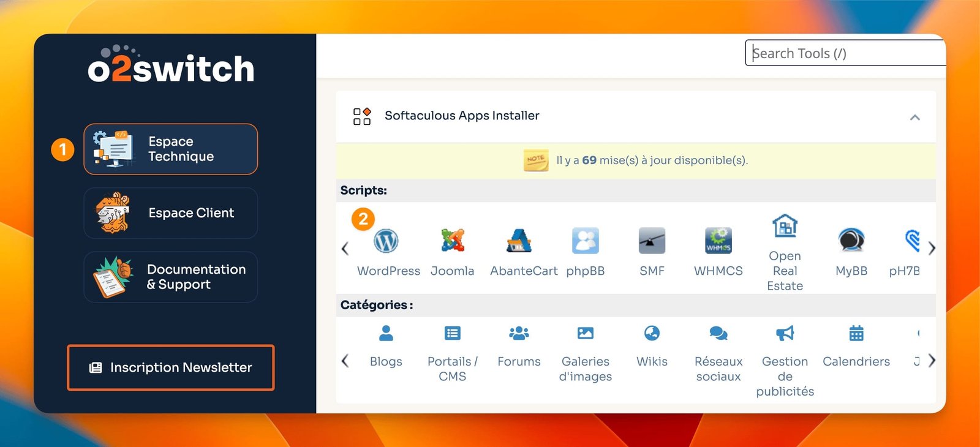Image resolution: width=980 pixels, height=447 pixels.
Task: Click the Inscription Newsletter label
Action: [181, 367]
